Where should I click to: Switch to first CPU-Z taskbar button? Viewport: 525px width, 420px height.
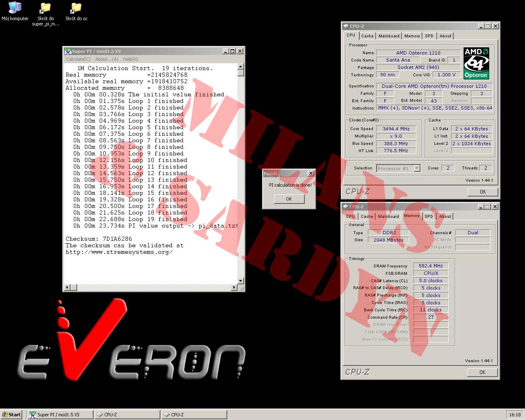127,415
